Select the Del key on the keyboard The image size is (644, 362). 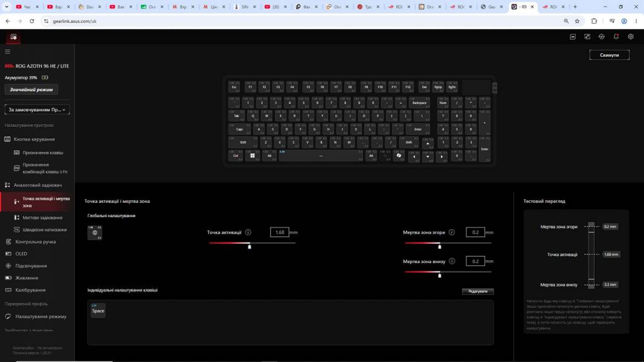pos(424,86)
